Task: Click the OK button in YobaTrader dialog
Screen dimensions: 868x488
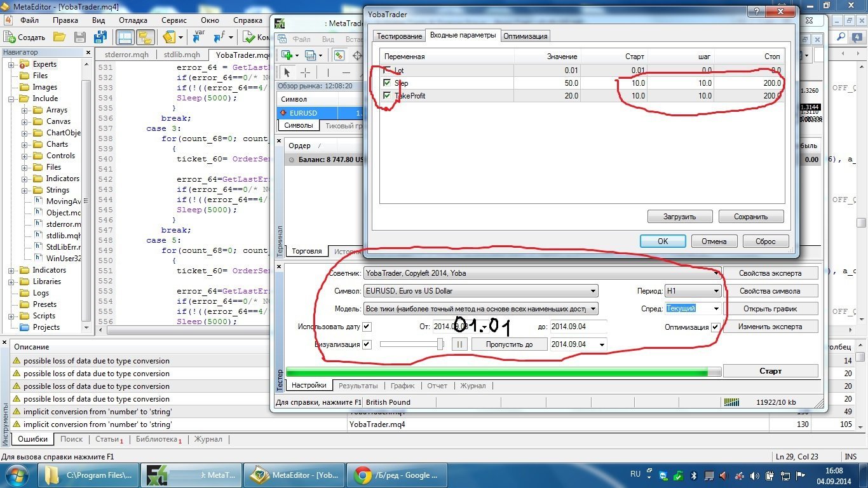Action: [x=663, y=241]
